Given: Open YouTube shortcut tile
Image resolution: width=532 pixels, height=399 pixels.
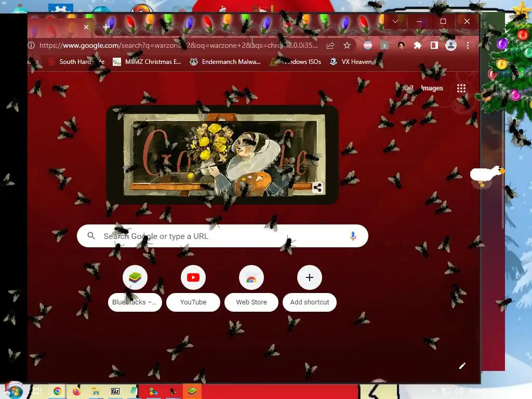Looking at the screenshot, I should (193, 288).
